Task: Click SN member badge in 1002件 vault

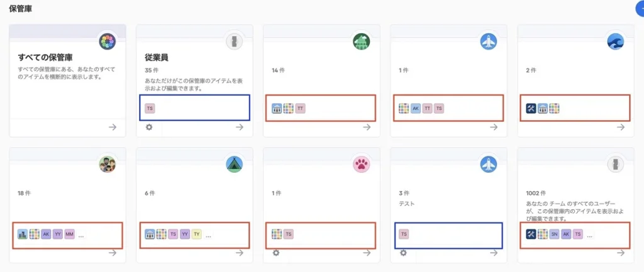Action: pos(554,234)
